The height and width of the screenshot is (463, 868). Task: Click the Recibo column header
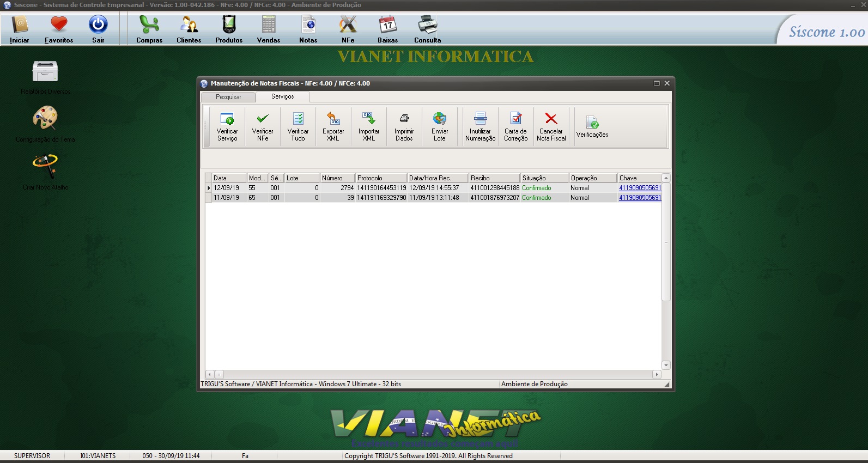click(494, 178)
